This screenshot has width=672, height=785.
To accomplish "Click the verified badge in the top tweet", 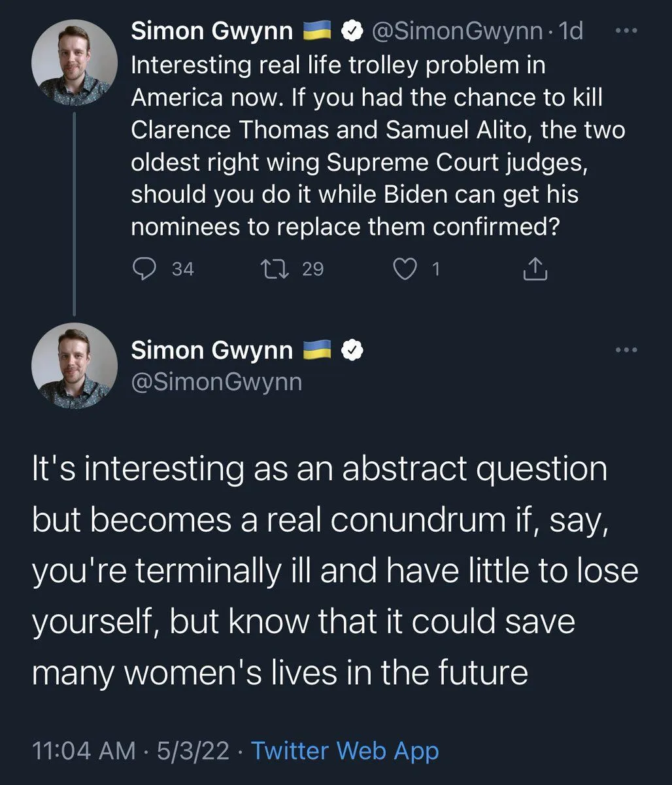I will [x=353, y=31].
